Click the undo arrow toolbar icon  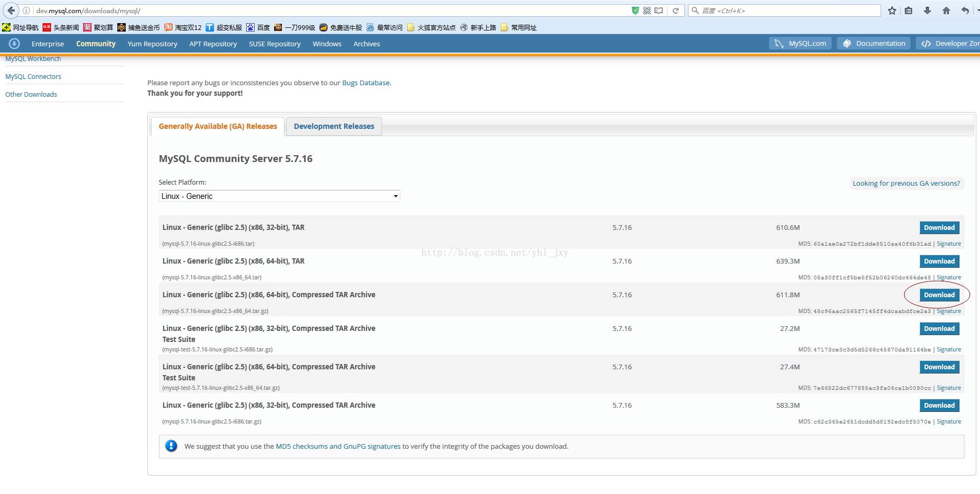coord(965,11)
